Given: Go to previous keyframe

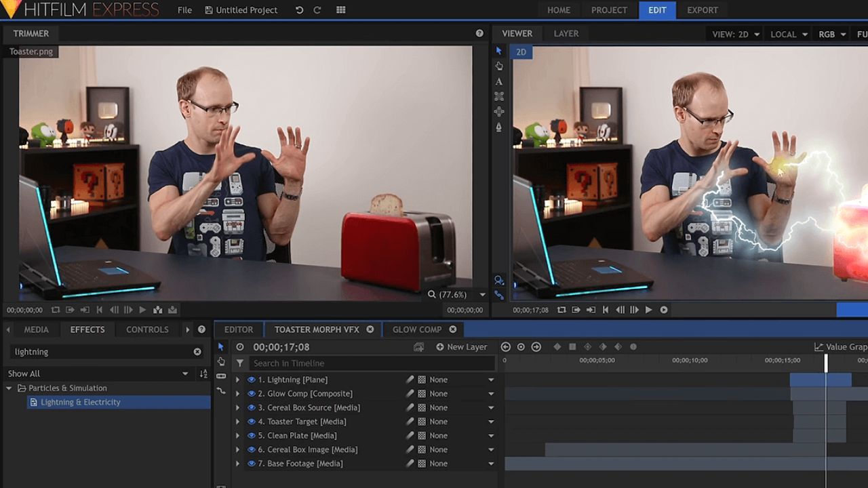Looking at the screenshot, I should click(x=506, y=347).
